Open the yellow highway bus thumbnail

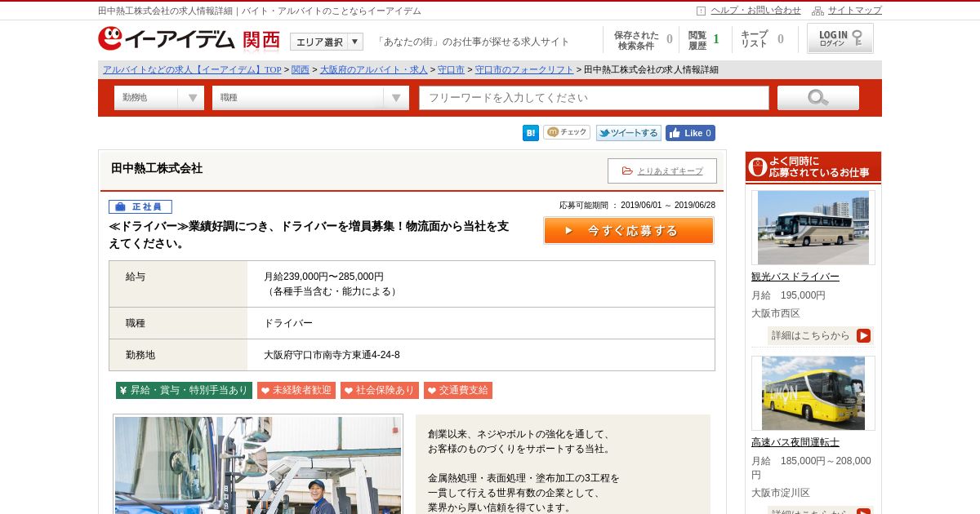(x=813, y=393)
